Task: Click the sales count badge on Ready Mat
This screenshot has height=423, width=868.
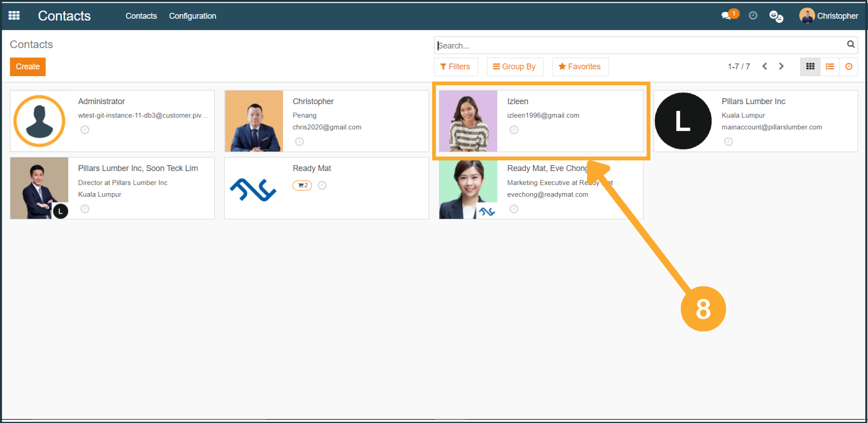Action: 302,185
